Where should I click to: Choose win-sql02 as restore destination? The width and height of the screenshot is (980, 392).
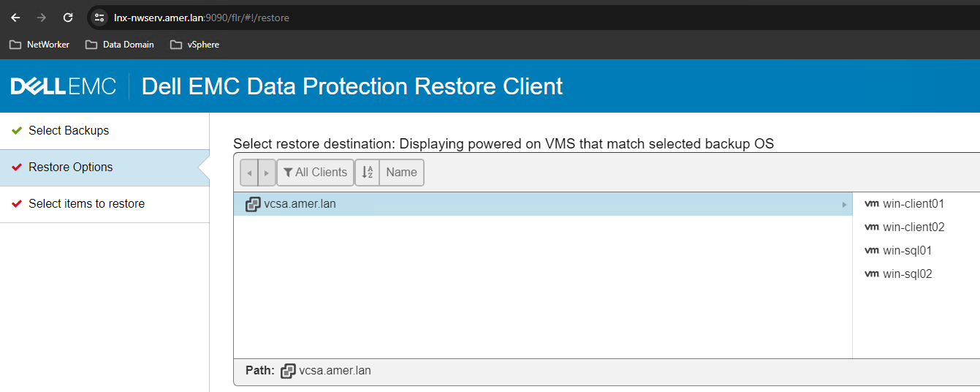pyautogui.click(x=907, y=274)
